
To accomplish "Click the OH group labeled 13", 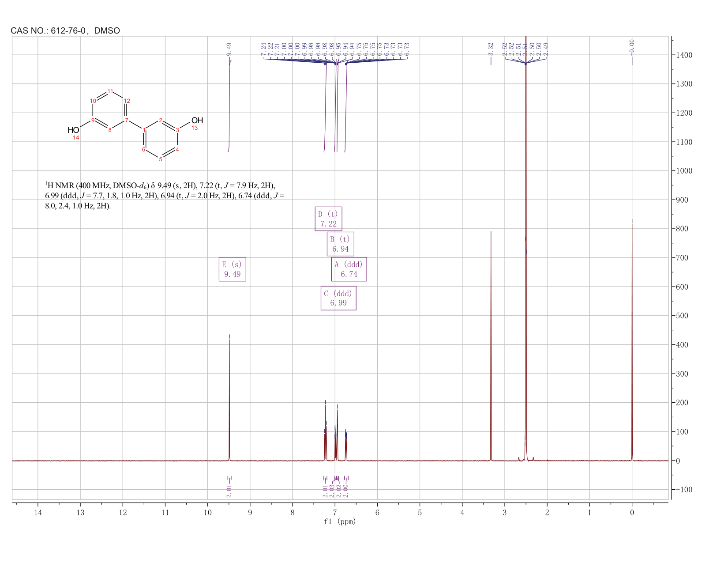I will click(x=197, y=121).
